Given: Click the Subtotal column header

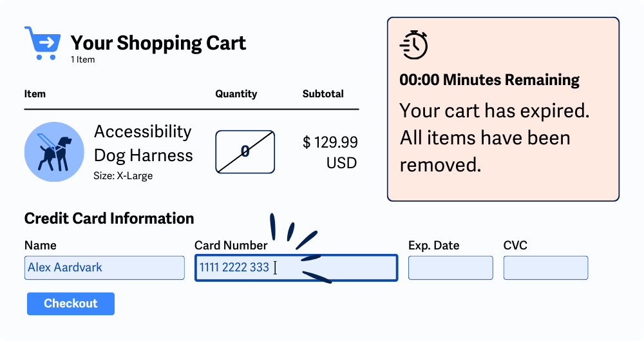Looking at the screenshot, I should pyautogui.click(x=323, y=94).
